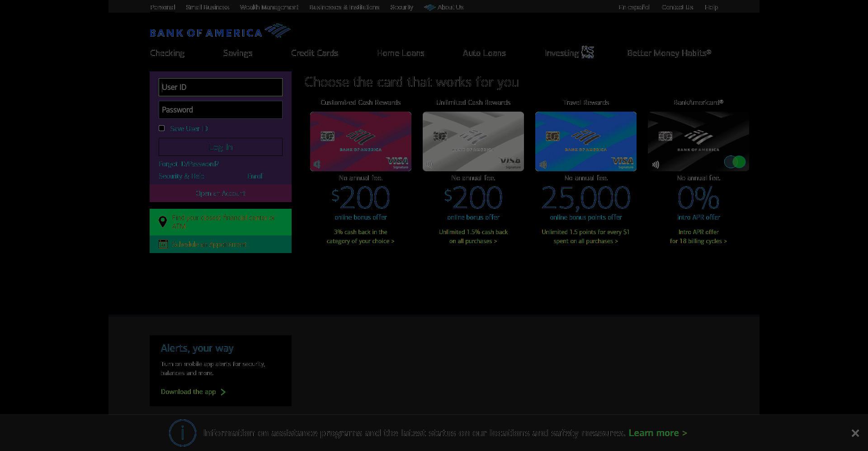Focus the Password field
Viewport: 868px width, 451px height.
[221, 110]
